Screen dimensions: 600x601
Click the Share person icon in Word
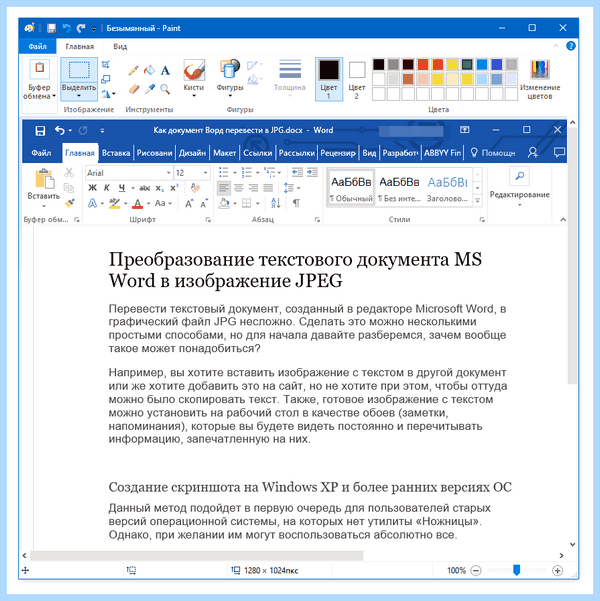(x=533, y=153)
